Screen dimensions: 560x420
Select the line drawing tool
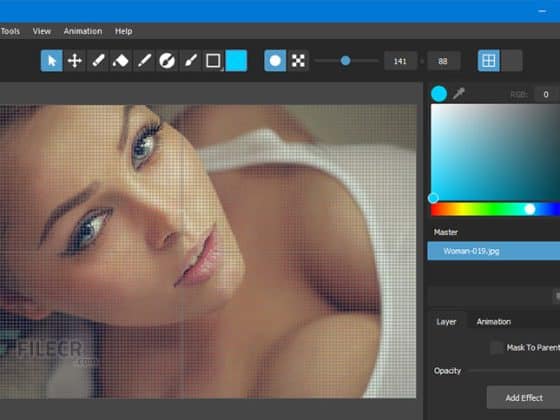click(144, 61)
